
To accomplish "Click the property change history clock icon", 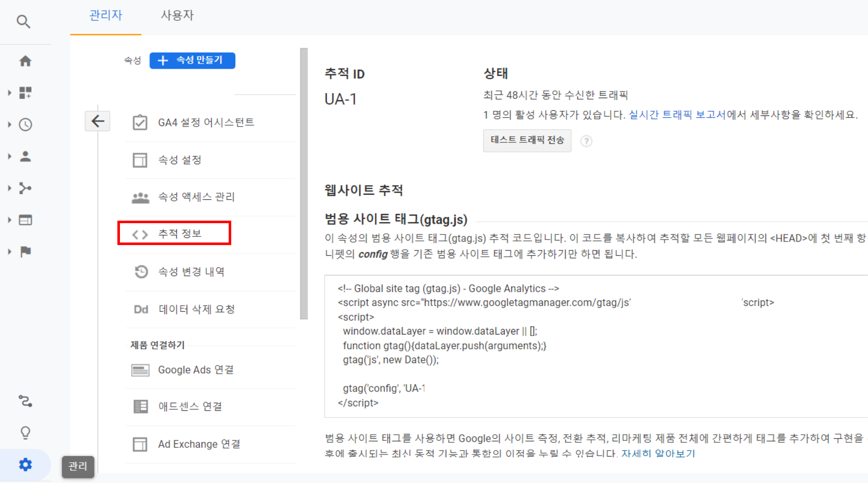I will pos(141,271).
